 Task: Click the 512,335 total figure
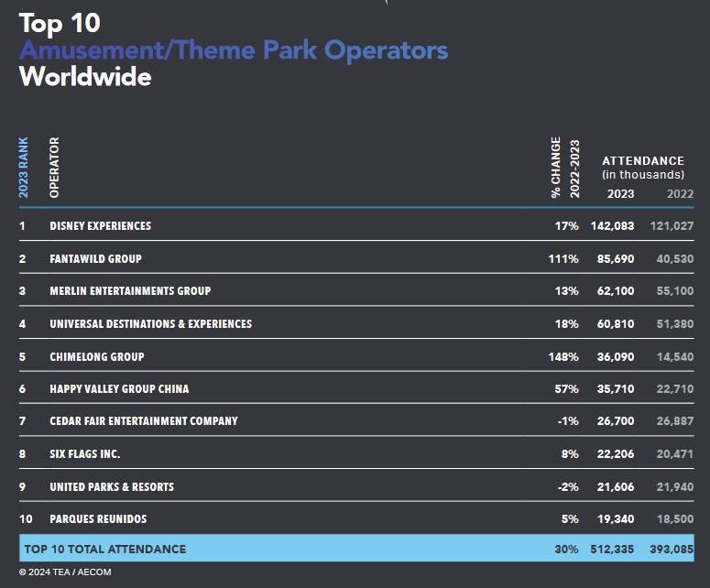click(612, 550)
